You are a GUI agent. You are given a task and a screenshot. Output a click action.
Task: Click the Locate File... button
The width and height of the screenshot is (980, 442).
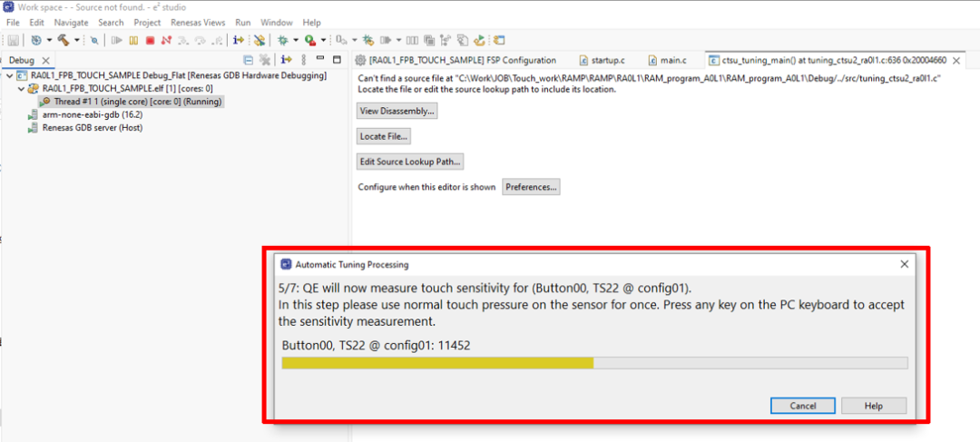[384, 135]
